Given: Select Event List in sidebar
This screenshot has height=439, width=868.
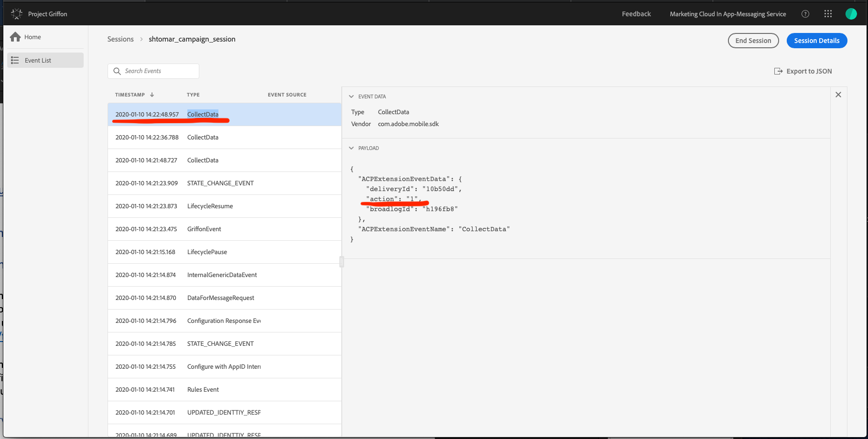Looking at the screenshot, I should tap(45, 60).
